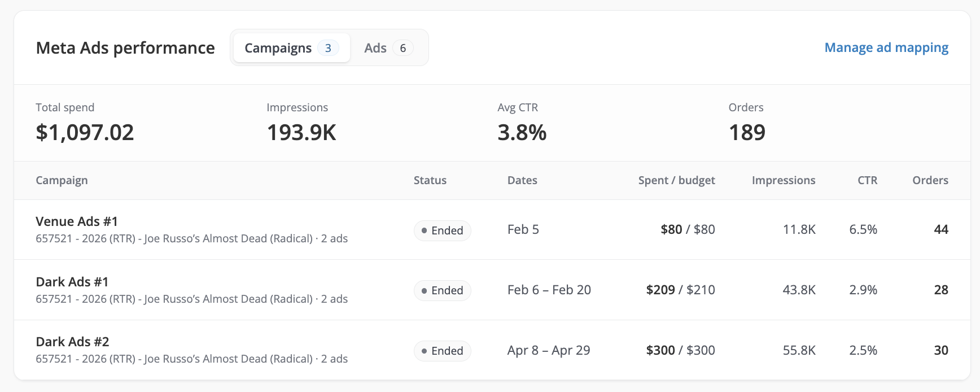980x392 pixels.
Task: Click the Campaign column header
Action: click(x=62, y=180)
